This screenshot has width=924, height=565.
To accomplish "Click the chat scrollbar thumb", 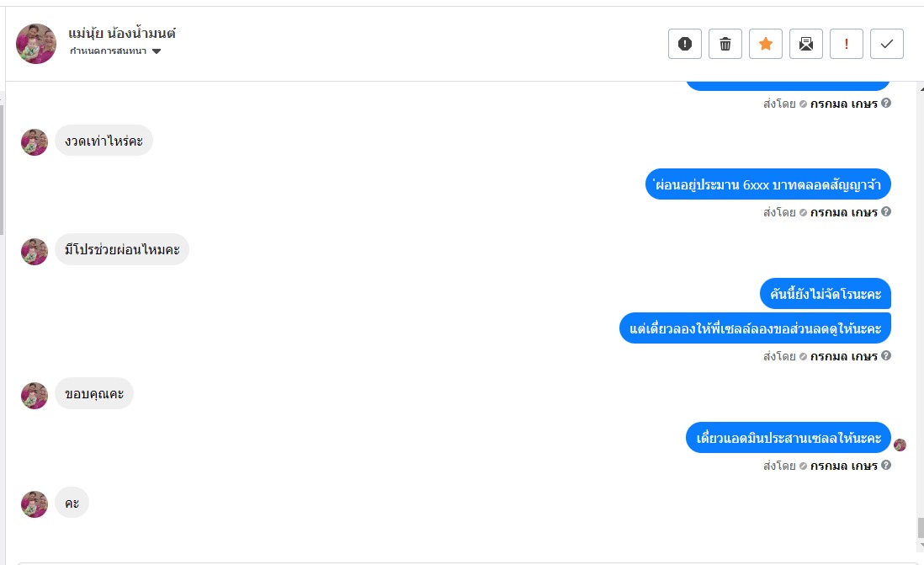I will (919, 528).
